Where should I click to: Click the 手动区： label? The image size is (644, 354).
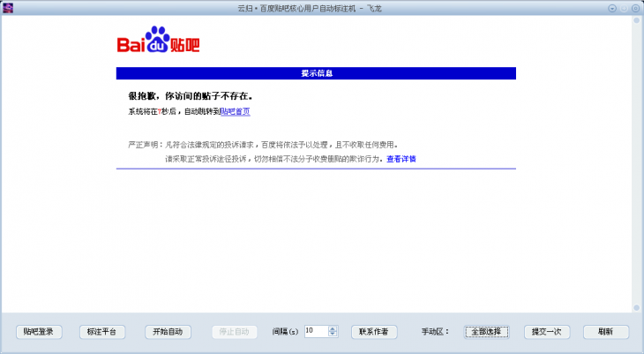(436, 332)
